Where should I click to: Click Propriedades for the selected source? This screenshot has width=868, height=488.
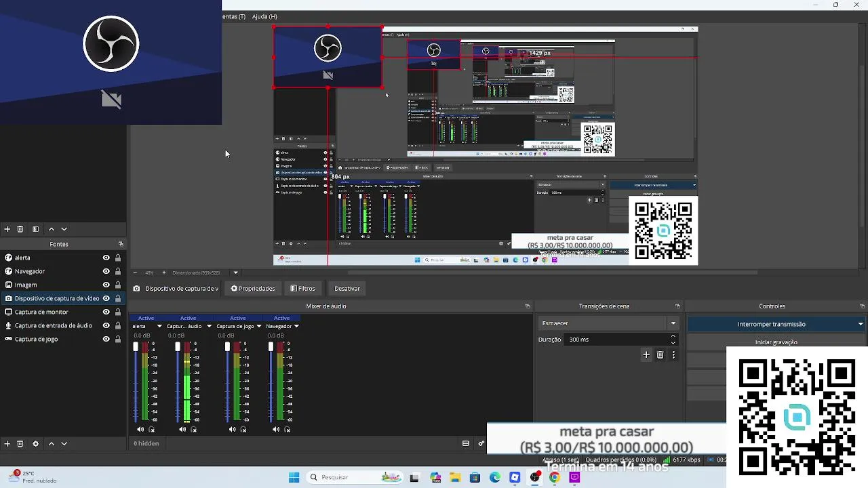click(x=253, y=288)
